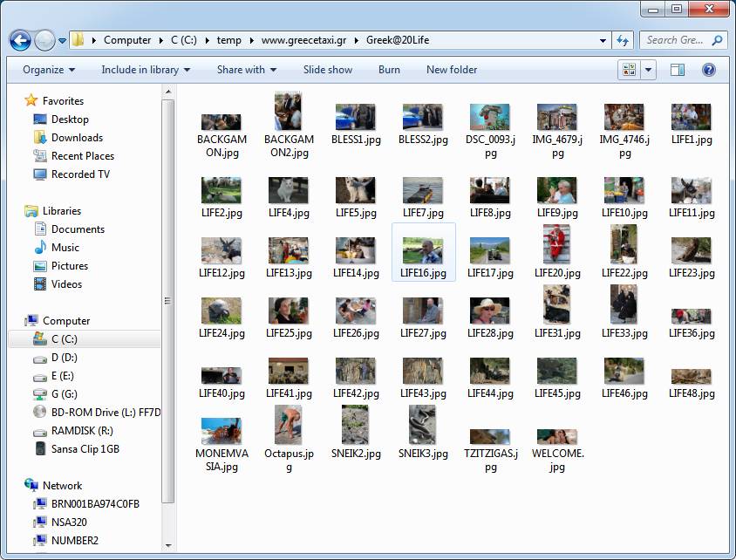Open the Downloads folder
Image resolution: width=736 pixels, height=560 pixels.
[x=77, y=138]
